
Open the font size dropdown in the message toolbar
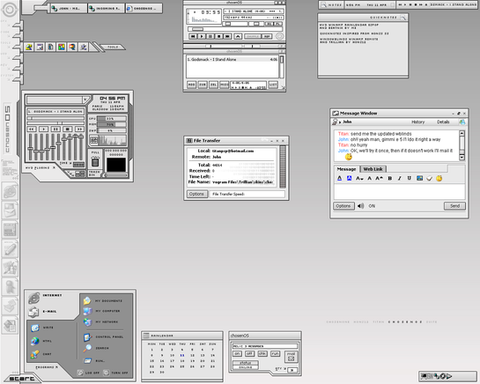[x=359, y=178]
